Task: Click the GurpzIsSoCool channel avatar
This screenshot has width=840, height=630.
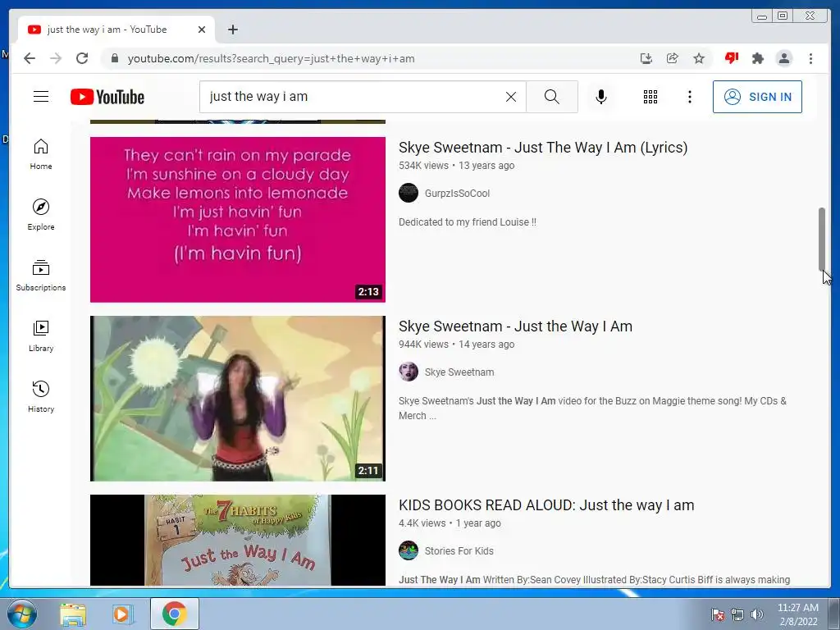Action: pos(409,193)
